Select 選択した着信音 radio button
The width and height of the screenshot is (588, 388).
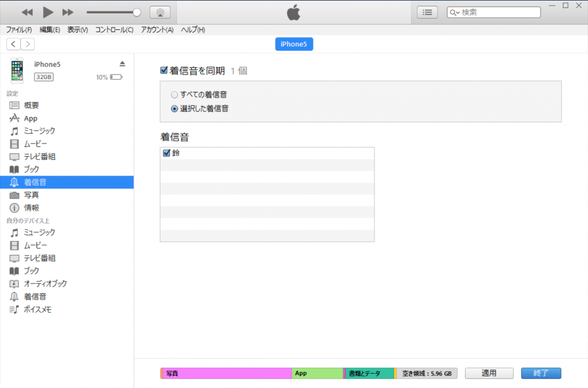click(175, 108)
